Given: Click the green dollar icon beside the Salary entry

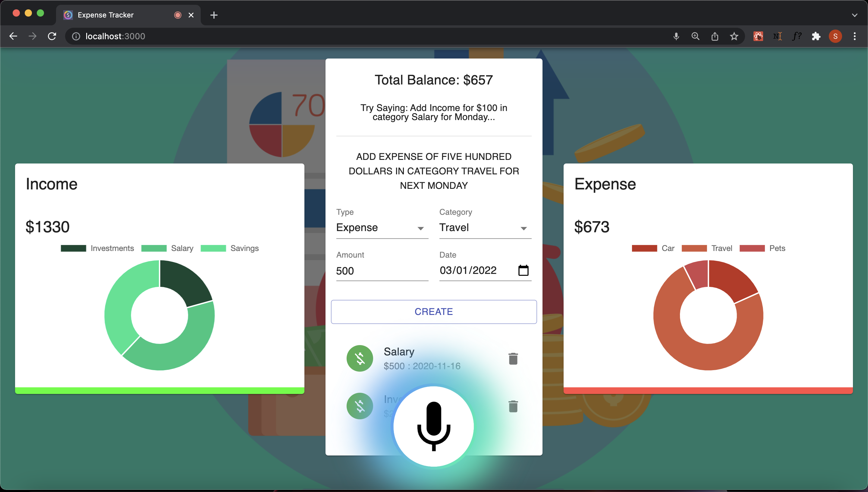Looking at the screenshot, I should [x=360, y=359].
